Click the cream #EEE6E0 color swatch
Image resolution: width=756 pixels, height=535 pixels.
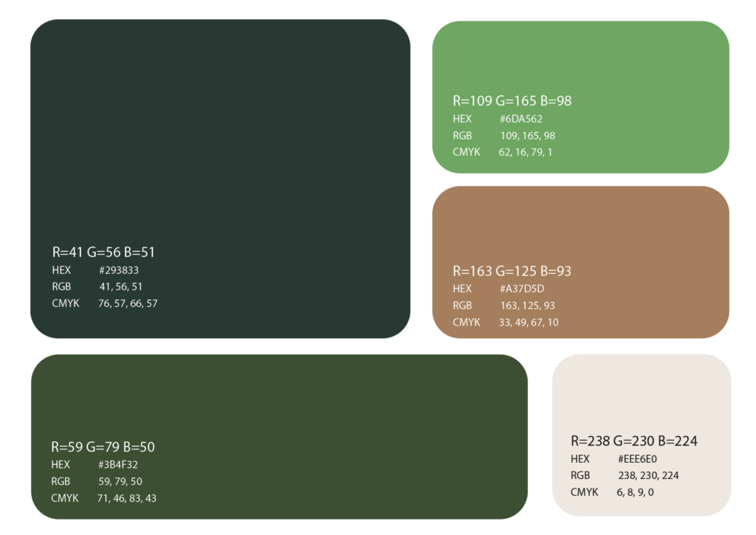click(x=642, y=435)
